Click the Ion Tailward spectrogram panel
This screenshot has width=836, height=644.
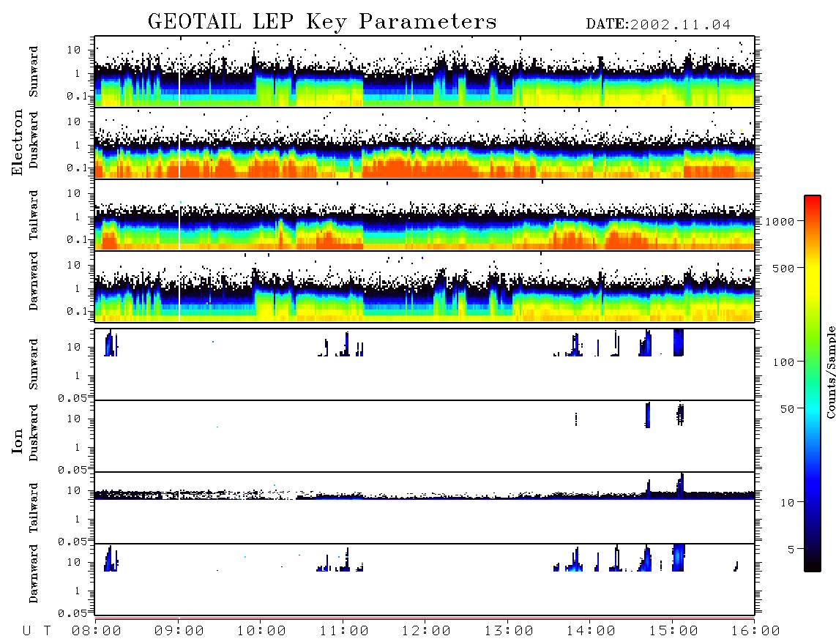pyautogui.click(x=425, y=508)
